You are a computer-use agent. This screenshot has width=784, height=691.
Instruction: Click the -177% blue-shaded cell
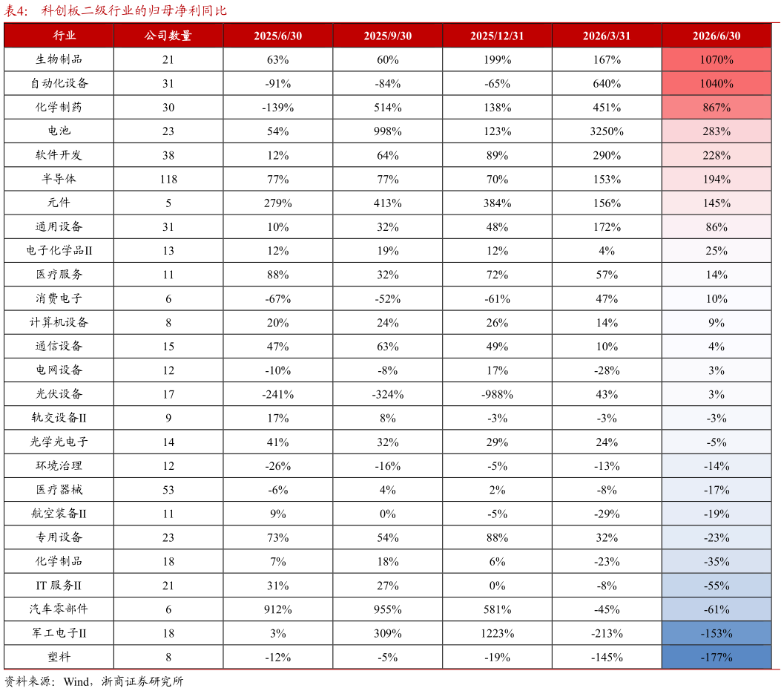tap(717, 657)
